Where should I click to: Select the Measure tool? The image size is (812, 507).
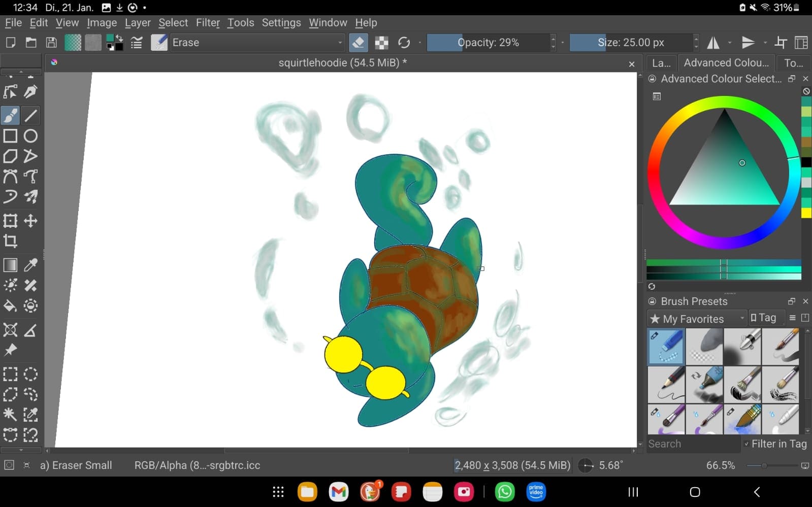point(31,330)
